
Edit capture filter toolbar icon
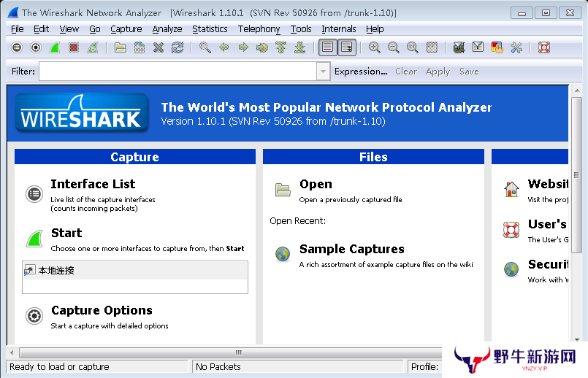coord(459,47)
